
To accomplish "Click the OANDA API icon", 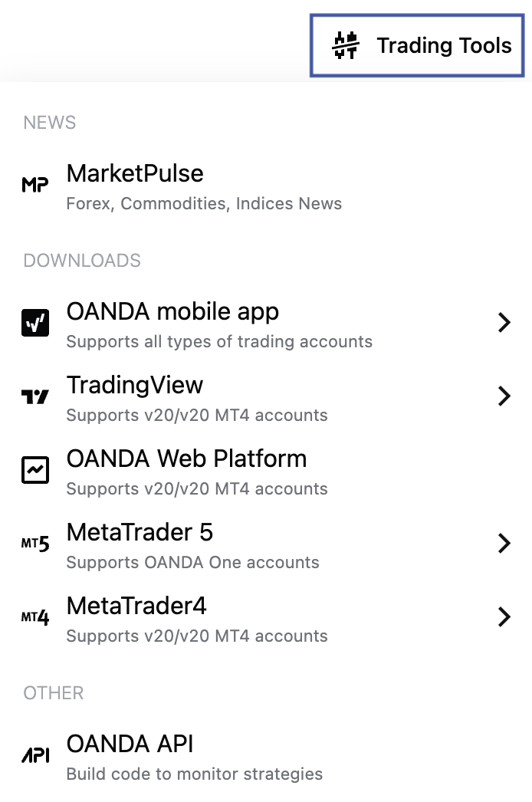I will click(x=35, y=755).
